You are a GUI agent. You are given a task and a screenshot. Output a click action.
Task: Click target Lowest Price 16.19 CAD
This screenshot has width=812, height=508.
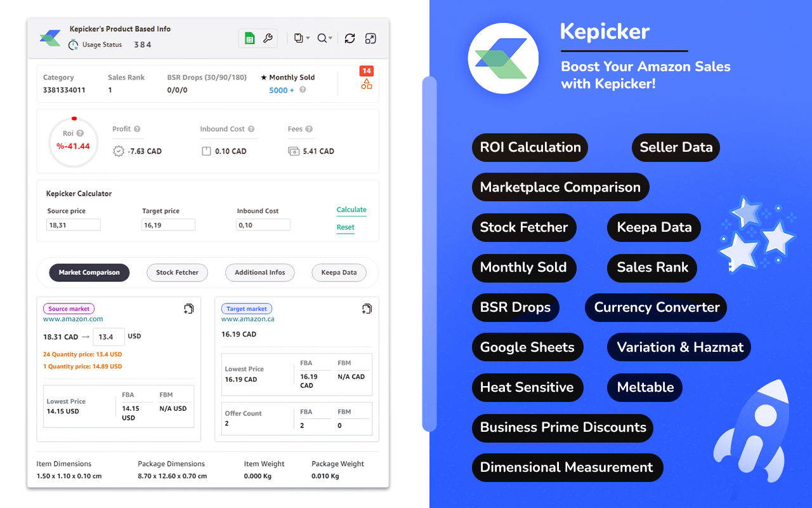point(241,379)
